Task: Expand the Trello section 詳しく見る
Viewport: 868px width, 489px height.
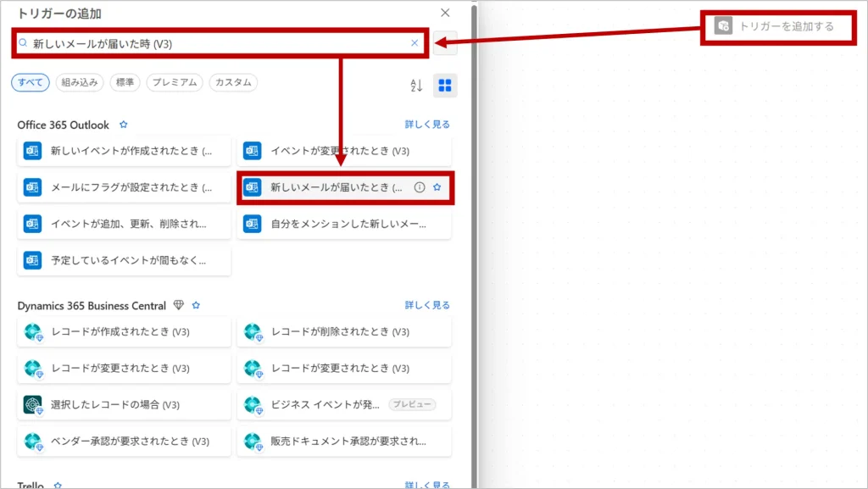Action: pyautogui.click(x=427, y=485)
